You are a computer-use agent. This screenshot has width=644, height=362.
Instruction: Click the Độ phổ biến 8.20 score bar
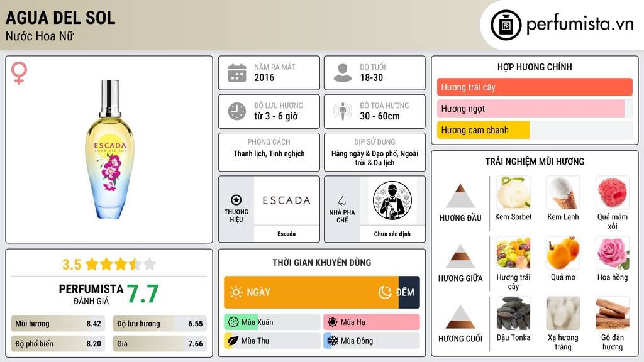(x=58, y=344)
